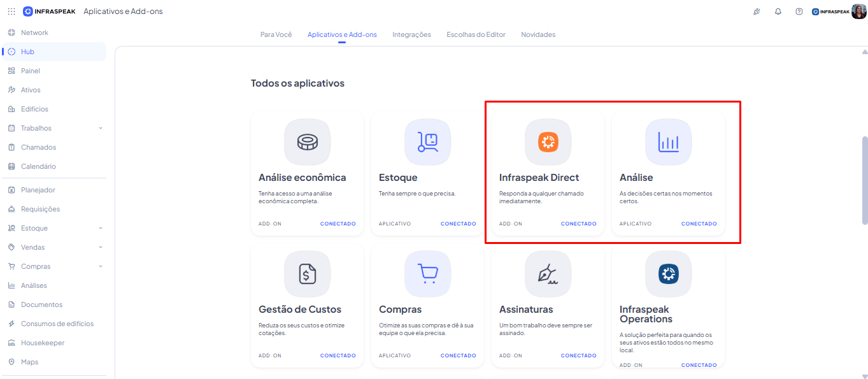Click the Planejador sidebar icon
This screenshot has width=868, height=379.
coord(11,190)
